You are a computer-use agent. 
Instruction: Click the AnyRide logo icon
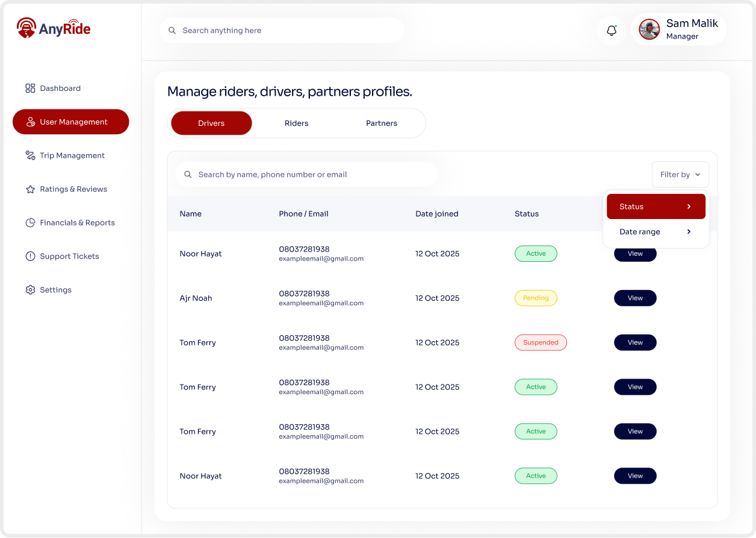(26, 28)
